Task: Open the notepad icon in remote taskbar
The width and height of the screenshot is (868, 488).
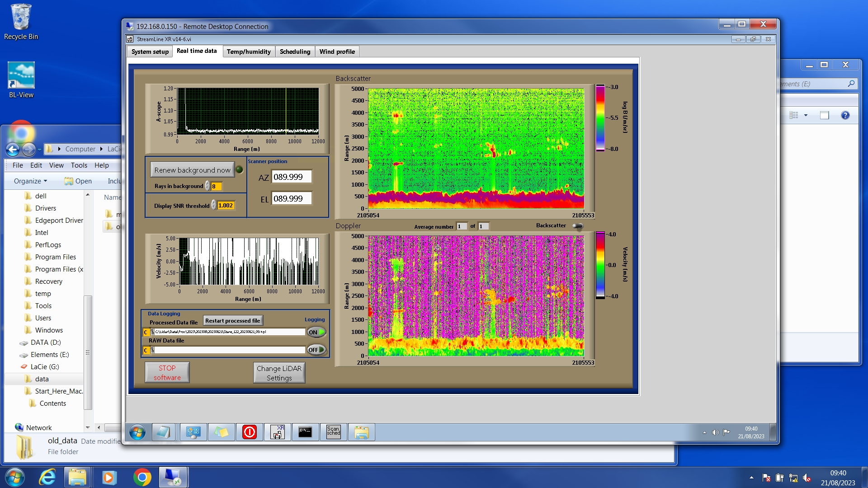Action: point(163,432)
